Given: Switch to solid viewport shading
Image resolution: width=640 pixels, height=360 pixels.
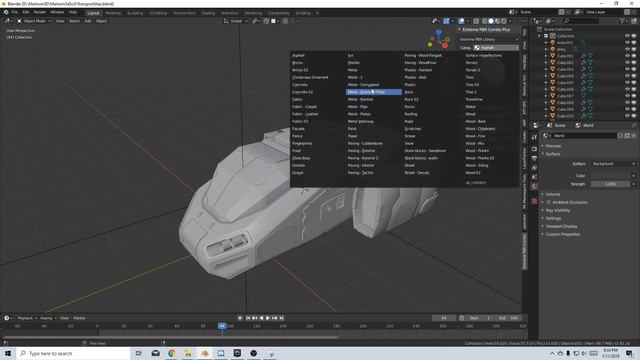Looking at the screenshot, I should tap(491, 21).
